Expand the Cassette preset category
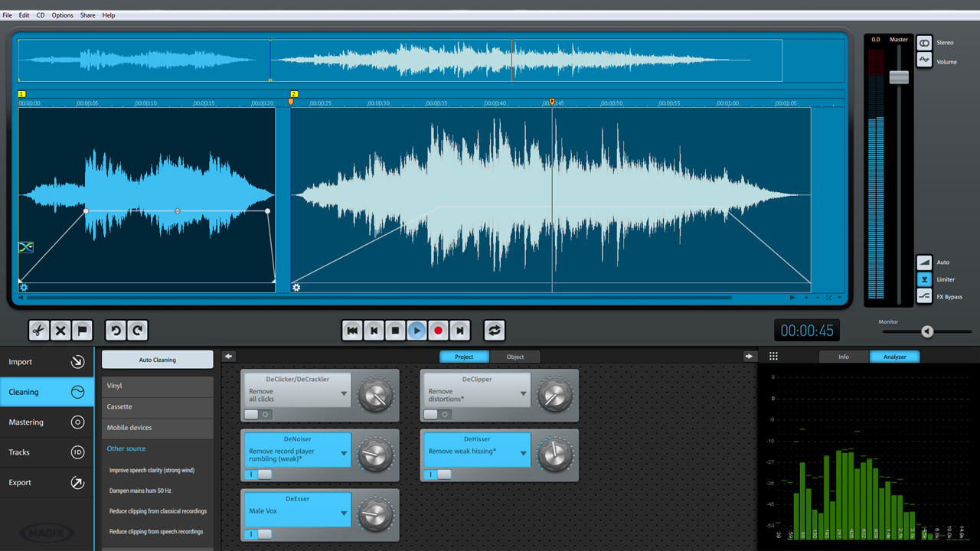 158,407
